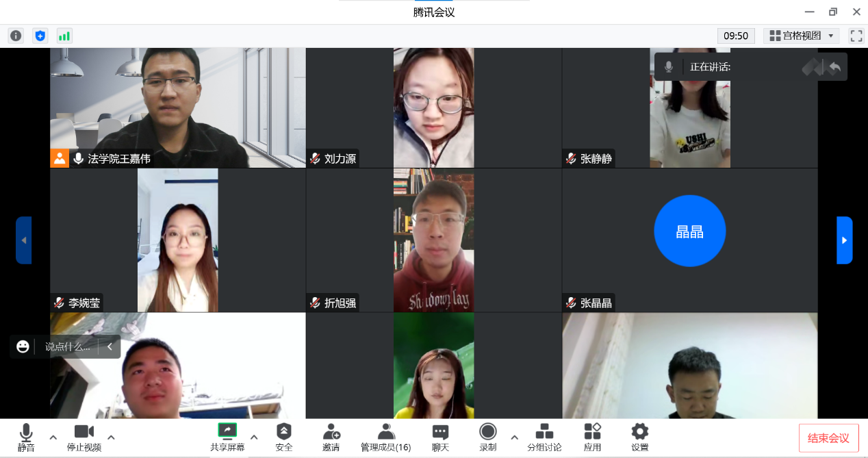The height and width of the screenshot is (458, 868).
Task: Open the 宫格视图 layout dropdown
Action: (x=801, y=36)
